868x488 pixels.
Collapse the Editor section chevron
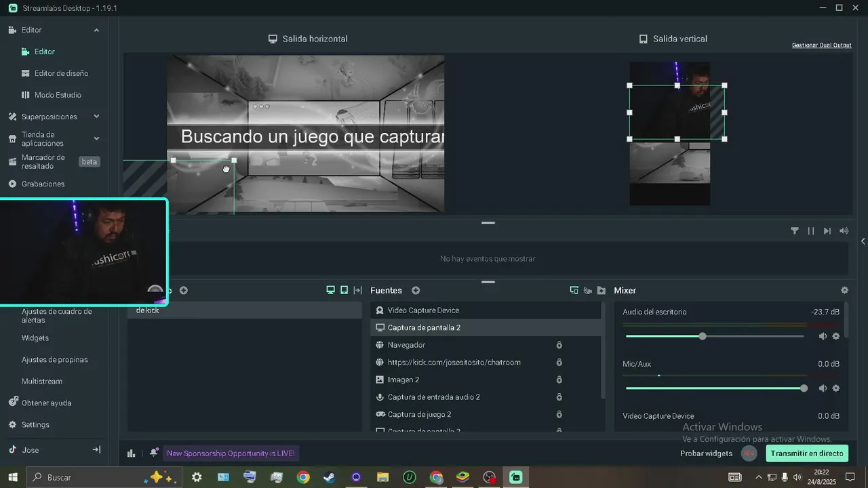96,30
